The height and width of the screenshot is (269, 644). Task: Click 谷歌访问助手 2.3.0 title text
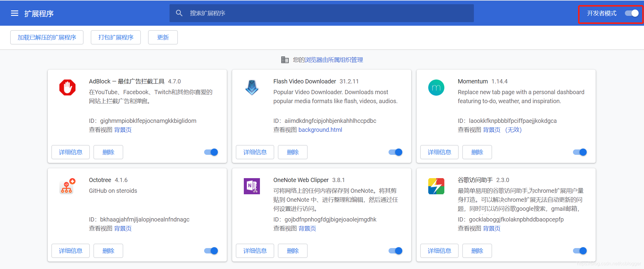(x=483, y=180)
